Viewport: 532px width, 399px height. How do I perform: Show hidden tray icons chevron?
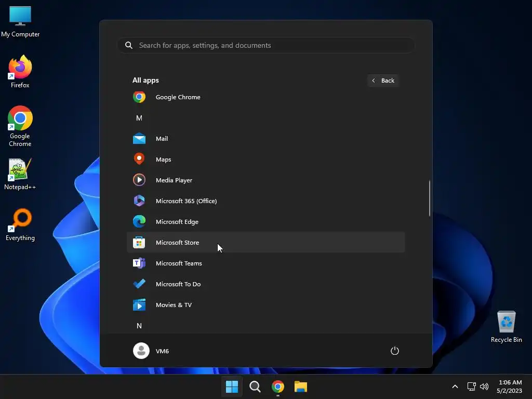455,387
